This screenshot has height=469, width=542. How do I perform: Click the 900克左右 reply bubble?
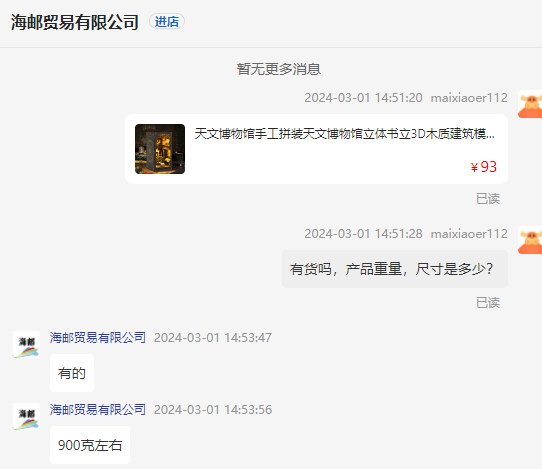pos(90,445)
